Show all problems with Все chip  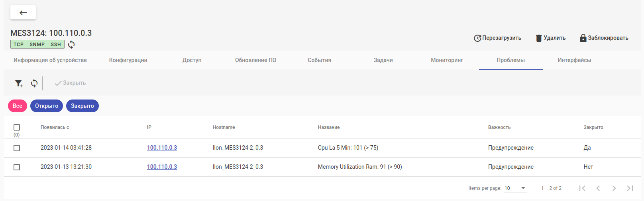point(18,106)
